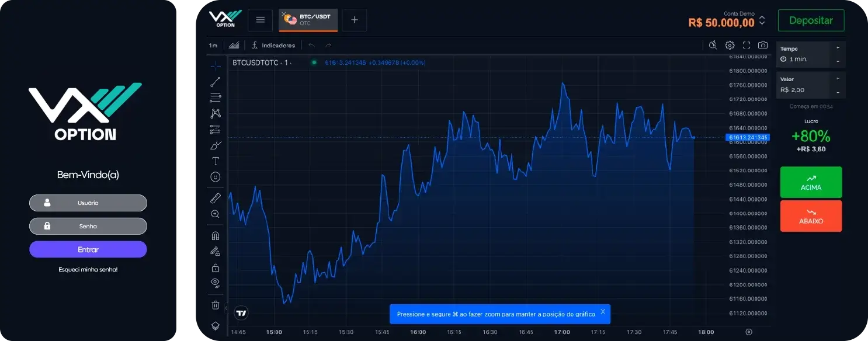Screen dimensions: 868x341
Task: Take a chart snapshot with camera icon
Action: point(763,45)
